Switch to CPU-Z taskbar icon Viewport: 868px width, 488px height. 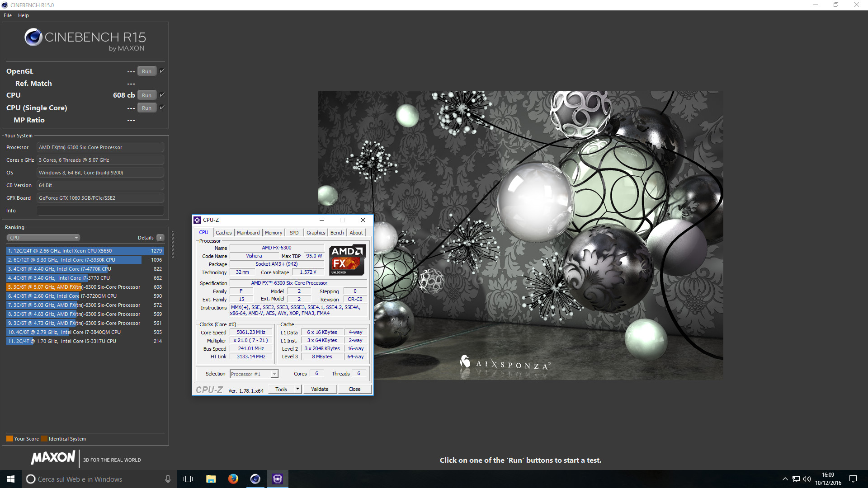point(277,479)
